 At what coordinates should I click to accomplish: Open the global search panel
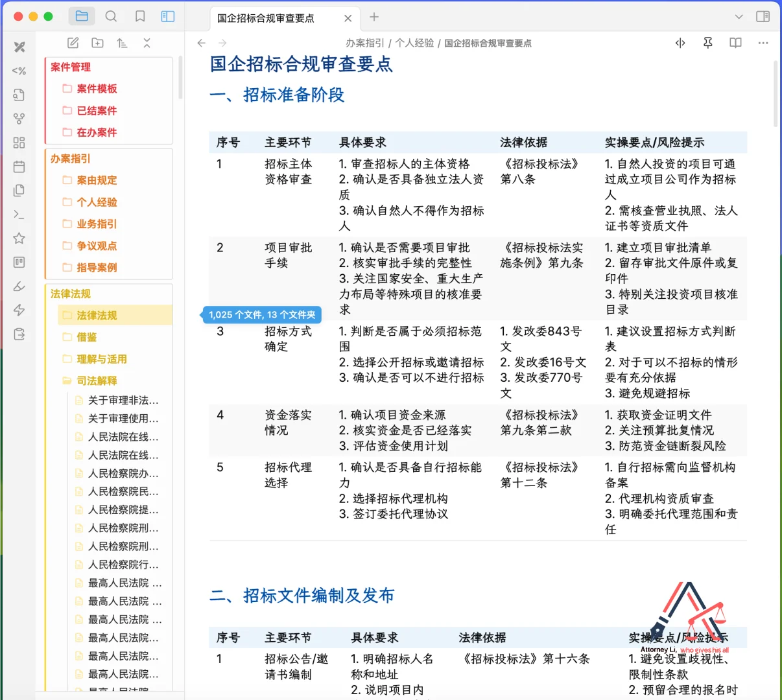coord(111,16)
